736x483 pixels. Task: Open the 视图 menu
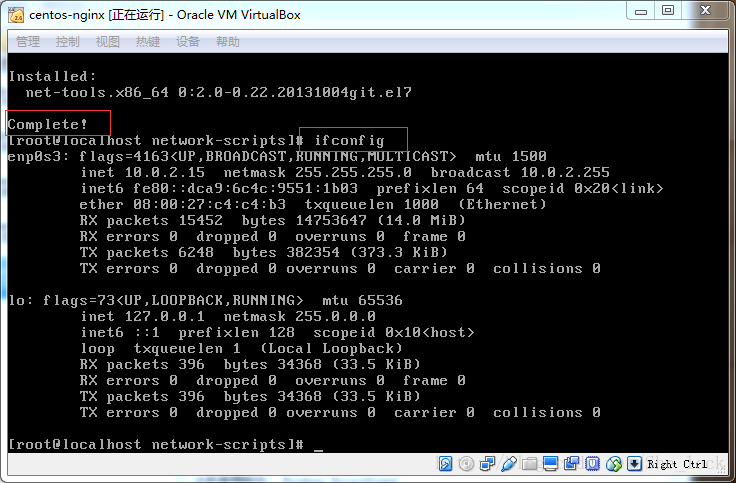click(x=107, y=42)
